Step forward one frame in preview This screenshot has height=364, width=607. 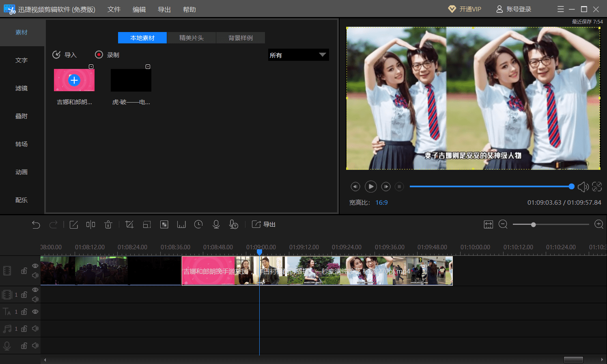(x=386, y=186)
